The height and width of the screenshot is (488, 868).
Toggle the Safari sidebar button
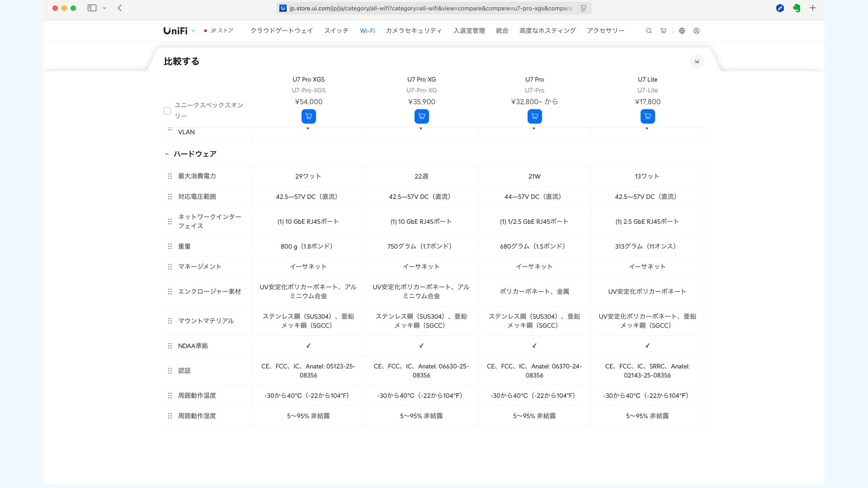92,8
